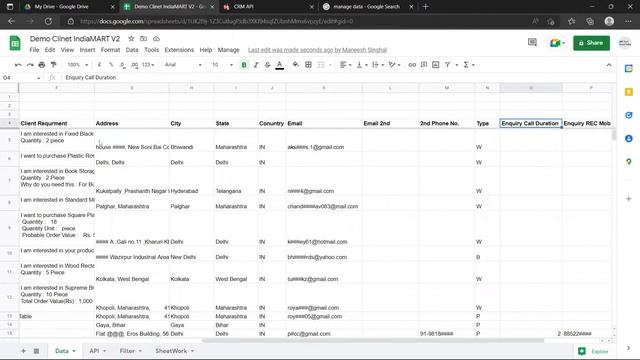The image size is (640, 360).
Task: Increase decimal places
Action: point(134,65)
